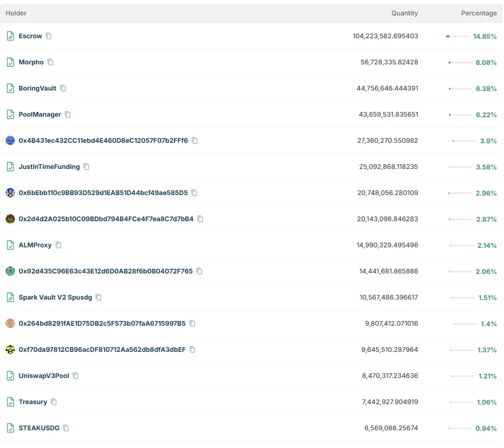Click the contract icon beside Spark Vault V2
Screen dimensions: 504x448
tap(10, 297)
